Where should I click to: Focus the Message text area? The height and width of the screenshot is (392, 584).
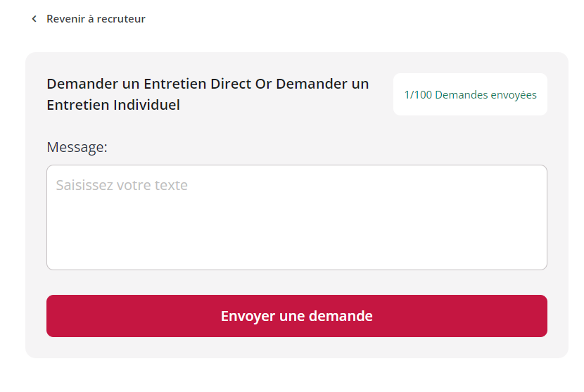297,217
